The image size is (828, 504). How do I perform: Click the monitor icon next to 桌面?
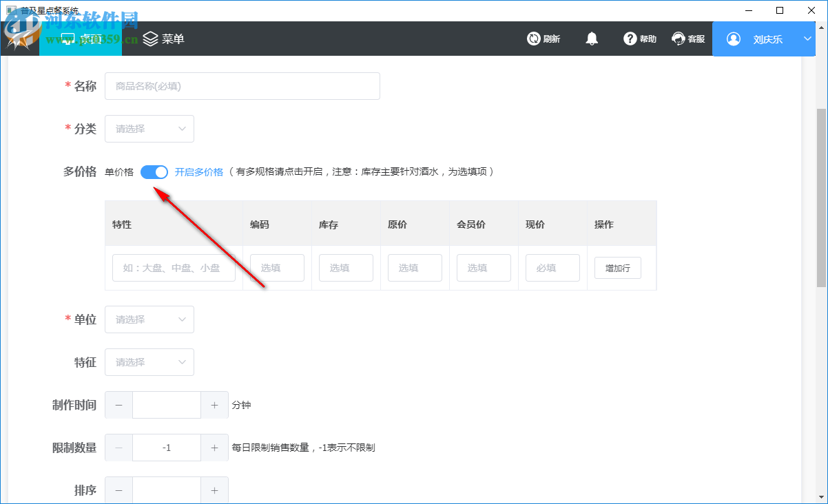[x=68, y=39]
